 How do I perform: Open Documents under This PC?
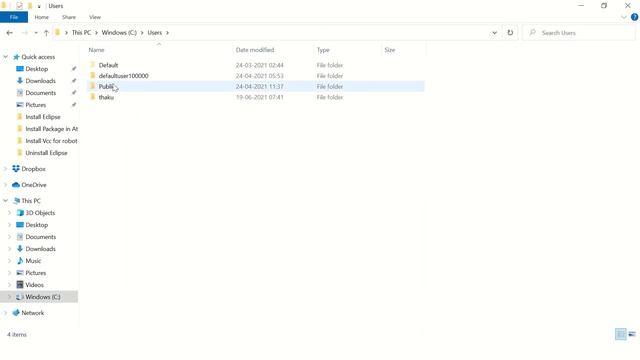click(x=40, y=237)
